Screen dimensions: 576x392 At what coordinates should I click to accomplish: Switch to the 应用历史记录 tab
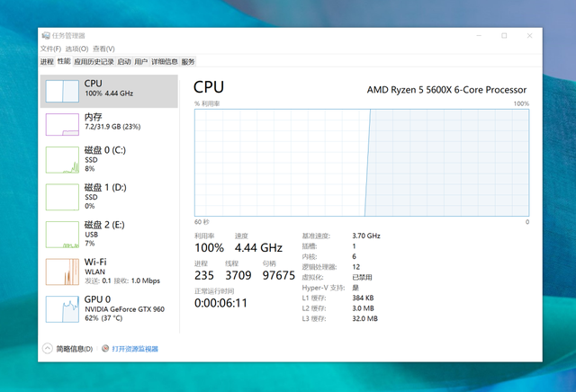[94, 62]
